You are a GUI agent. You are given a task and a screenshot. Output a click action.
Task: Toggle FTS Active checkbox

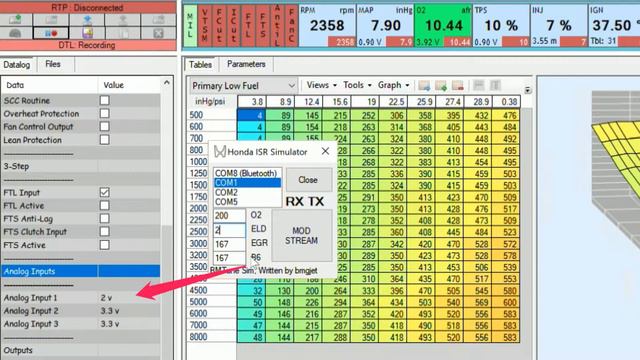[x=104, y=245]
